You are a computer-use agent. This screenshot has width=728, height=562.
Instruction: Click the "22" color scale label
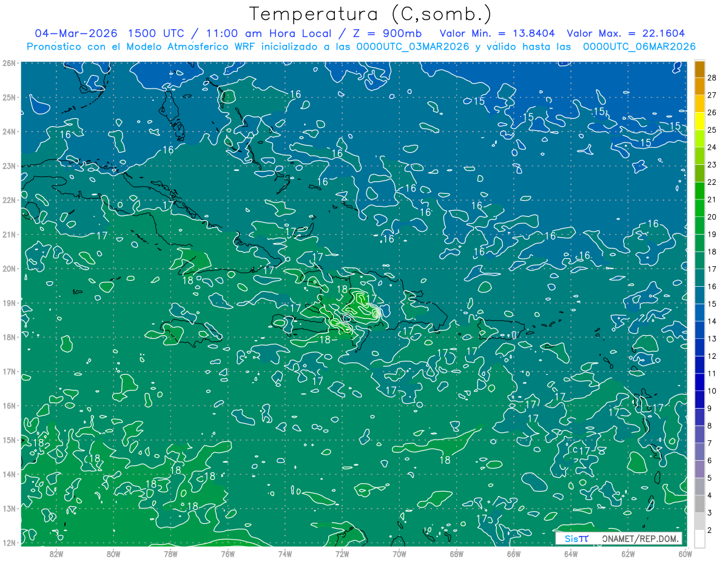712,182
